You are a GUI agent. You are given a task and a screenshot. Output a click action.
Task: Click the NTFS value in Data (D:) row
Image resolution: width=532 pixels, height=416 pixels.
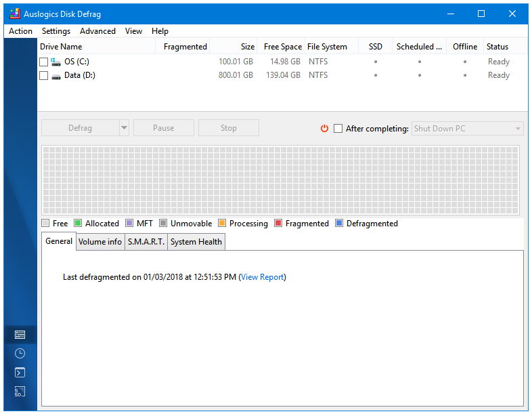point(318,75)
